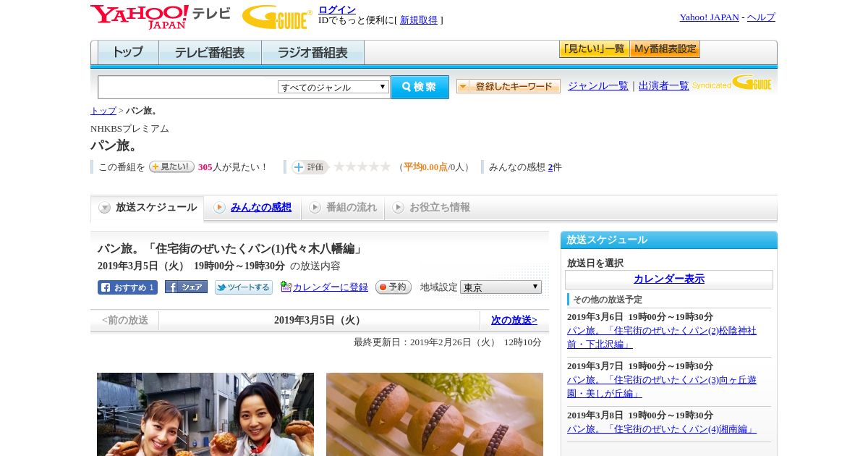This screenshot has height=456, width=868.
Task: Expand the 登録したキーワード dropdown
Action: tap(509, 86)
